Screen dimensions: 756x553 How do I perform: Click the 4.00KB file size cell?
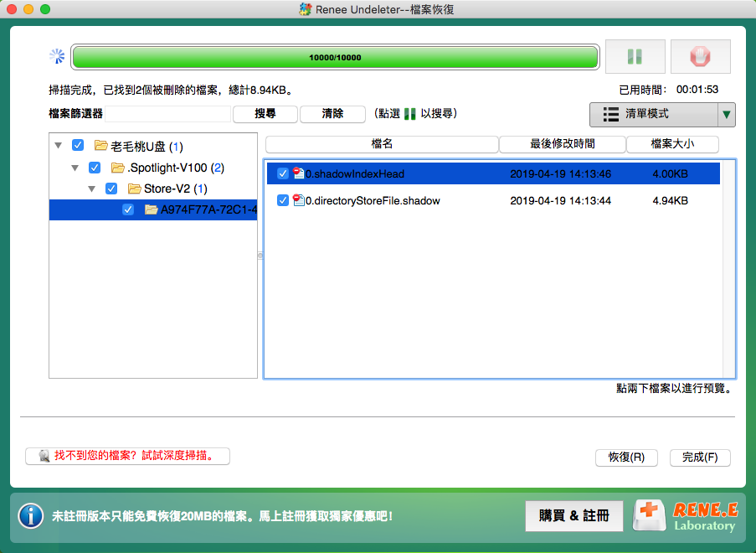click(x=670, y=173)
